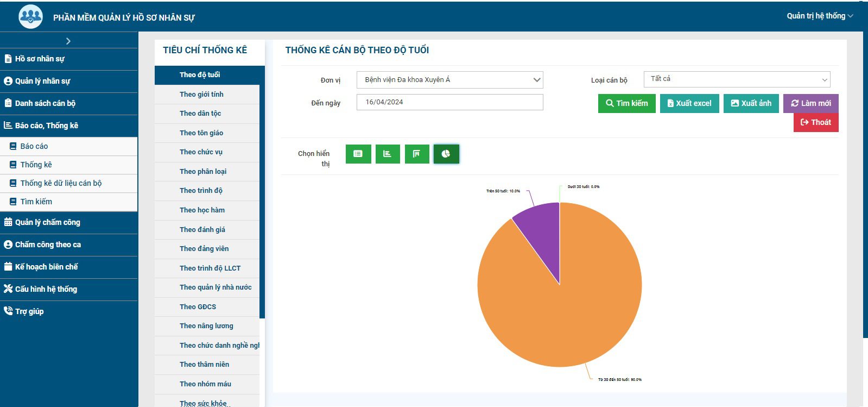Select the pie chart display icon
The image size is (868, 407).
coord(446,154)
